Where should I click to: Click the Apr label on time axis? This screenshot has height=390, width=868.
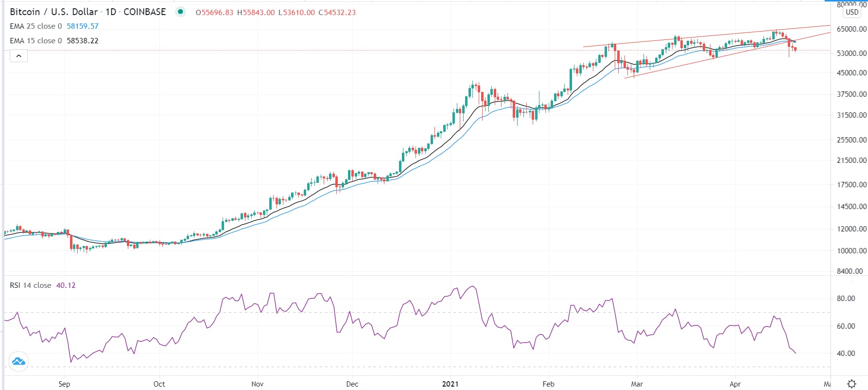735,384
